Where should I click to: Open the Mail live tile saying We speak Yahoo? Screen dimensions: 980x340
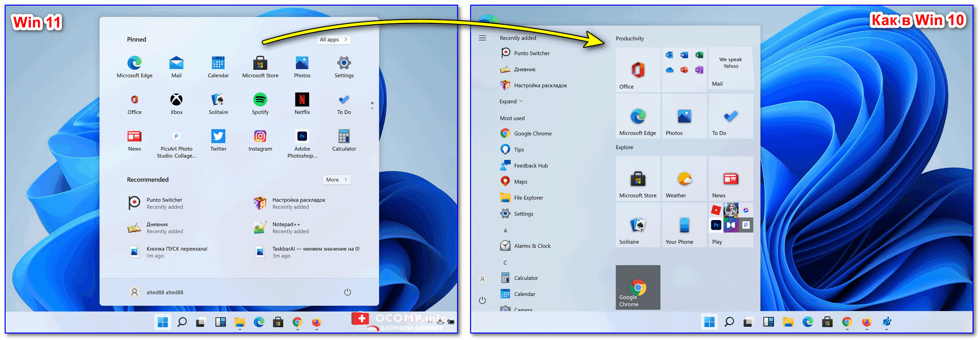(731, 68)
